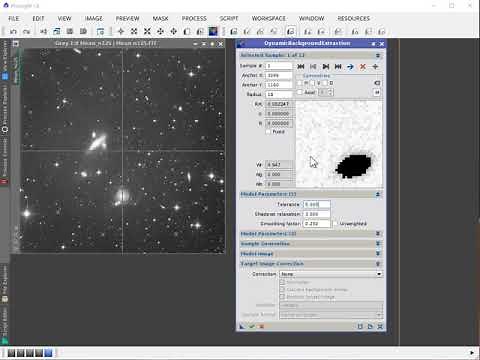Click the plus crosshair icon beside red X
480x360 pixels.
(x=375, y=66)
